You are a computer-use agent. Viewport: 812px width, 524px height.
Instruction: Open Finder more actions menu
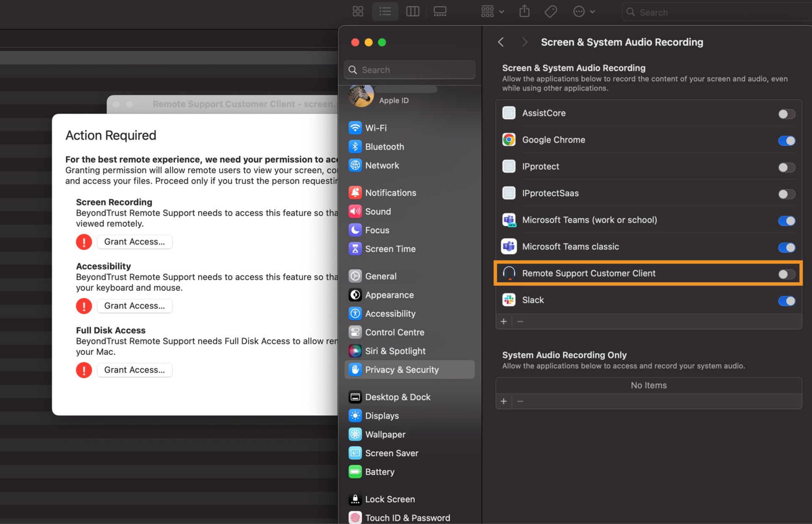pos(584,11)
